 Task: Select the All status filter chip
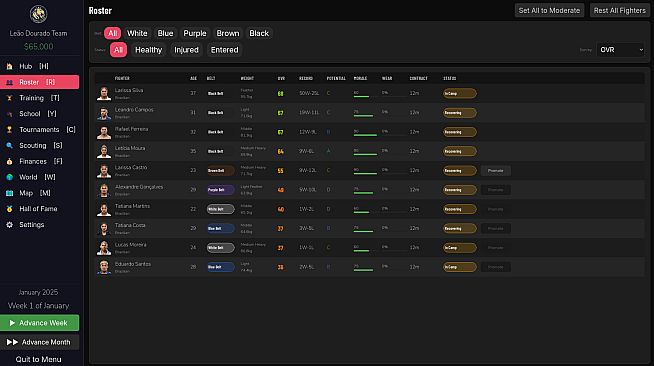click(118, 50)
